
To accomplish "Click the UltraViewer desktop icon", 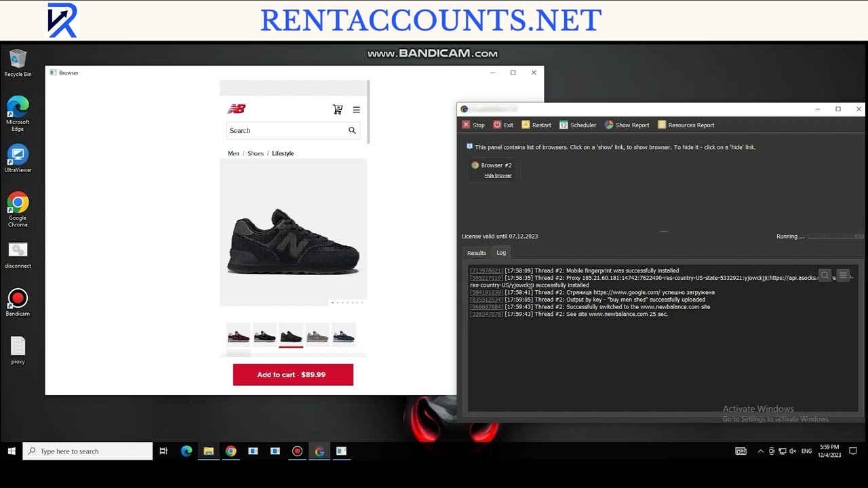I will click(18, 159).
